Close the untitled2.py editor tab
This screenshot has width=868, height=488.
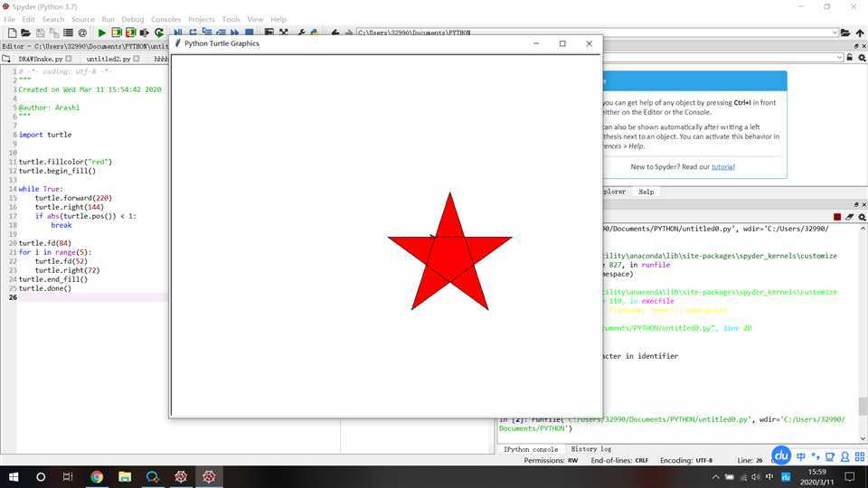tap(137, 59)
